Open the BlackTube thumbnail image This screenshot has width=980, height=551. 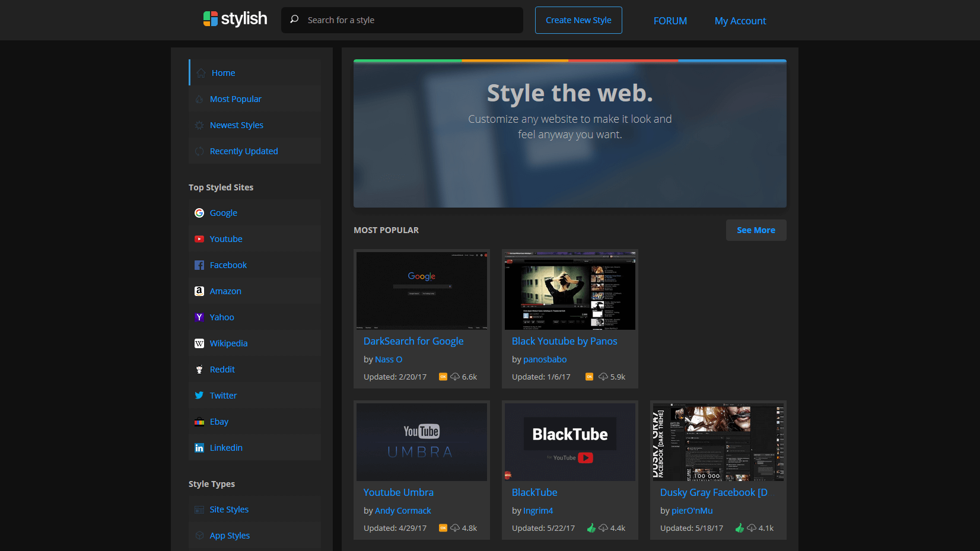(570, 442)
